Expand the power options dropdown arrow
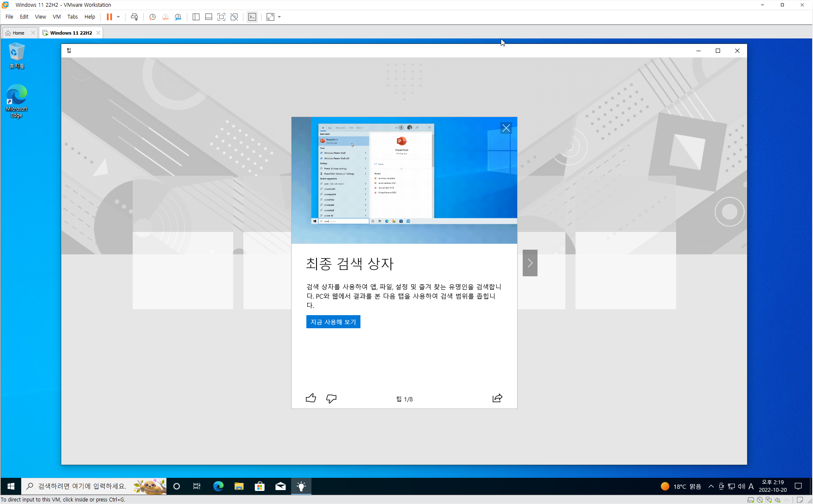The height and width of the screenshot is (504, 813). tap(118, 17)
